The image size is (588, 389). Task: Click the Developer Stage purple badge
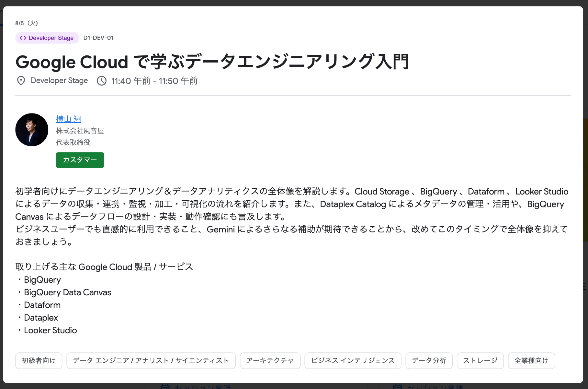(47, 38)
